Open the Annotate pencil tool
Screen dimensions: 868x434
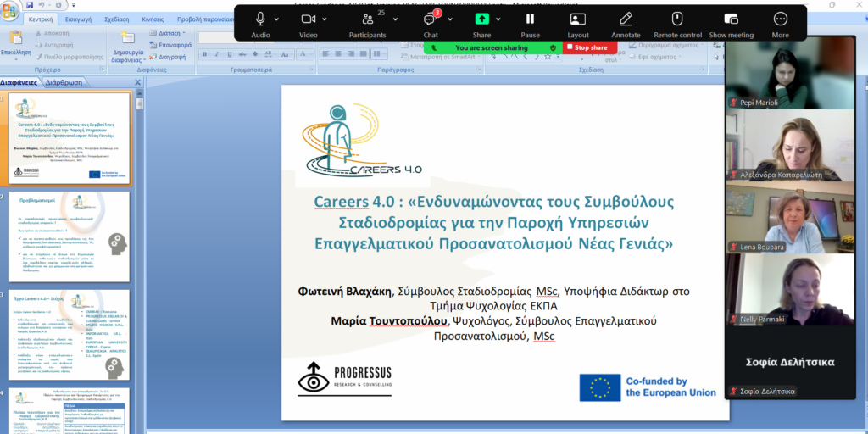(x=626, y=19)
